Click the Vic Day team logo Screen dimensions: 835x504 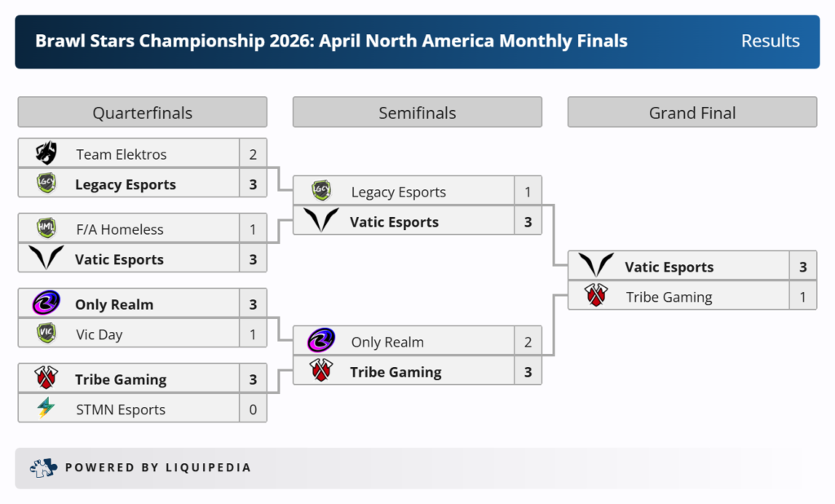46,334
